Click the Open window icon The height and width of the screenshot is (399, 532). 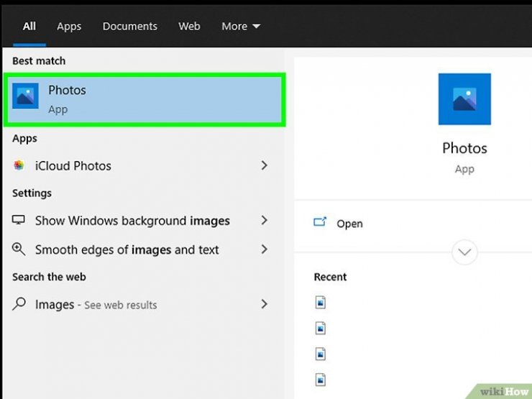pyautogui.click(x=320, y=222)
